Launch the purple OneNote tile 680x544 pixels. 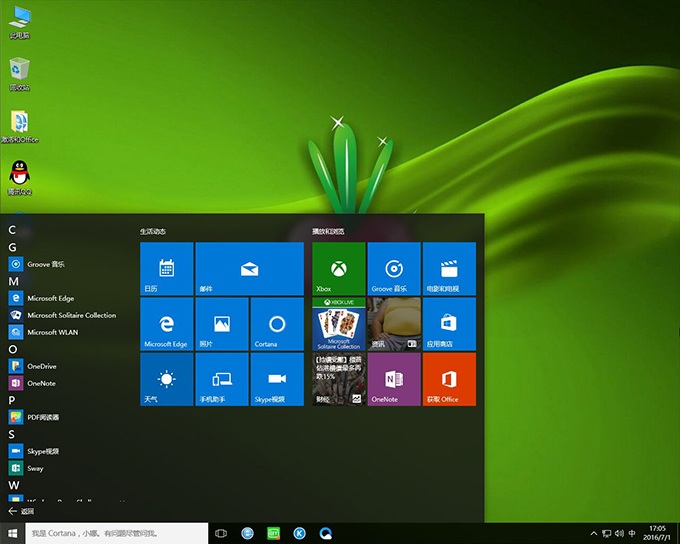click(x=394, y=379)
